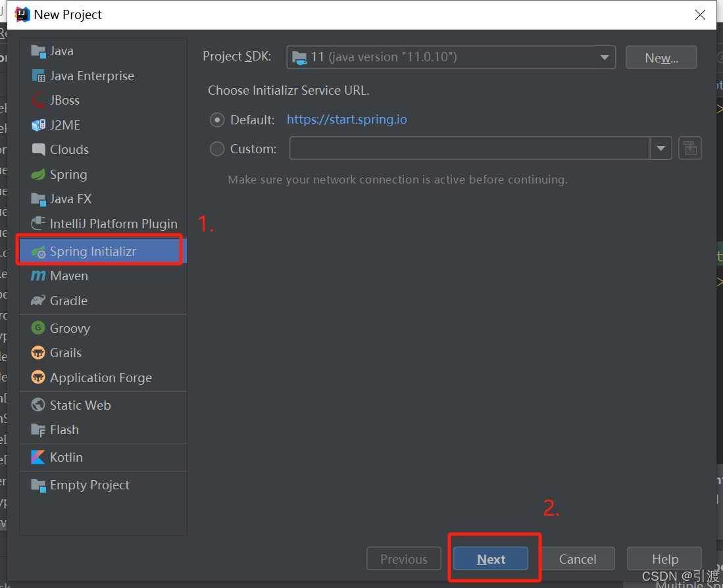
Task: Click the Maven m icon
Action: click(x=37, y=276)
